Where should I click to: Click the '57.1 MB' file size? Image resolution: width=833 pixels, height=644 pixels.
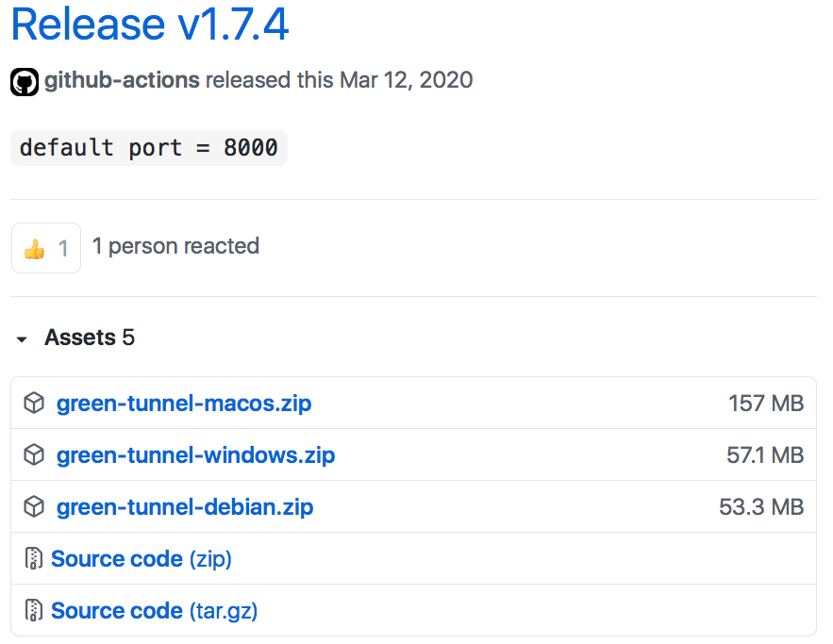coord(765,455)
